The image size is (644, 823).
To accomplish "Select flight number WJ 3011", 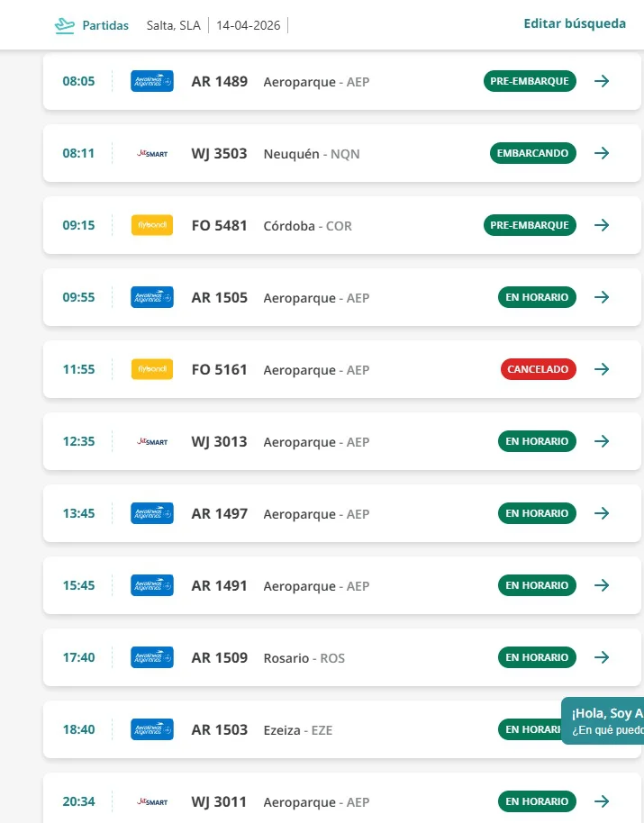I will coord(220,801).
